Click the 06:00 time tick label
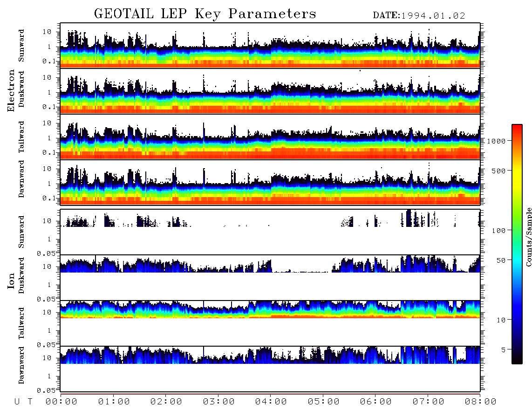Image resolution: width=532 pixels, height=410 pixels. pos(376,402)
